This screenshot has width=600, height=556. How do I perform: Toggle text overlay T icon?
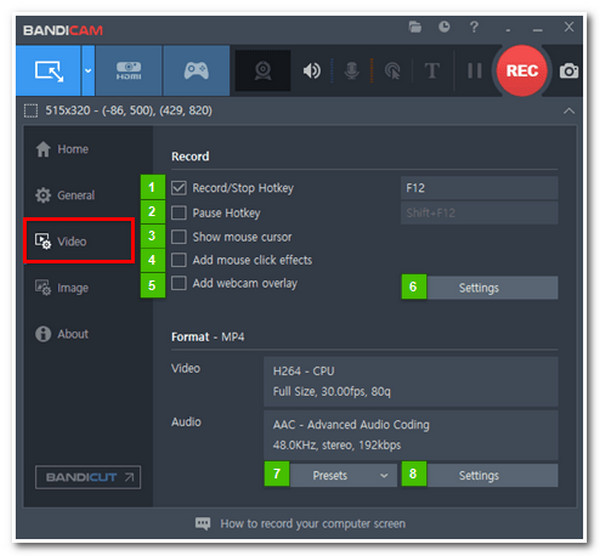coord(432,71)
